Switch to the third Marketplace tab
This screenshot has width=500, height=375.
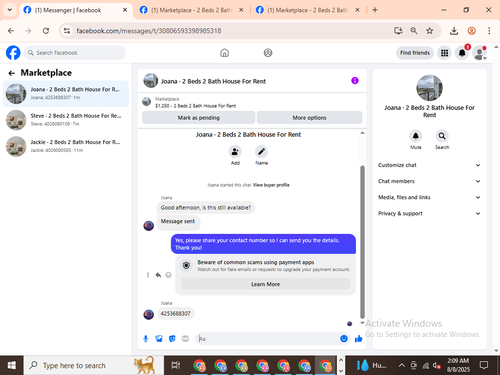[307, 10]
